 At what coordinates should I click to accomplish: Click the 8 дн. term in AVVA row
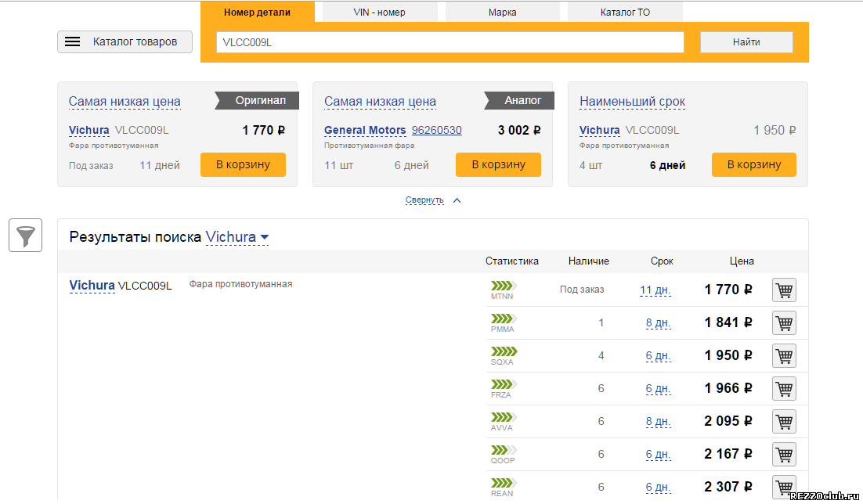click(x=659, y=422)
